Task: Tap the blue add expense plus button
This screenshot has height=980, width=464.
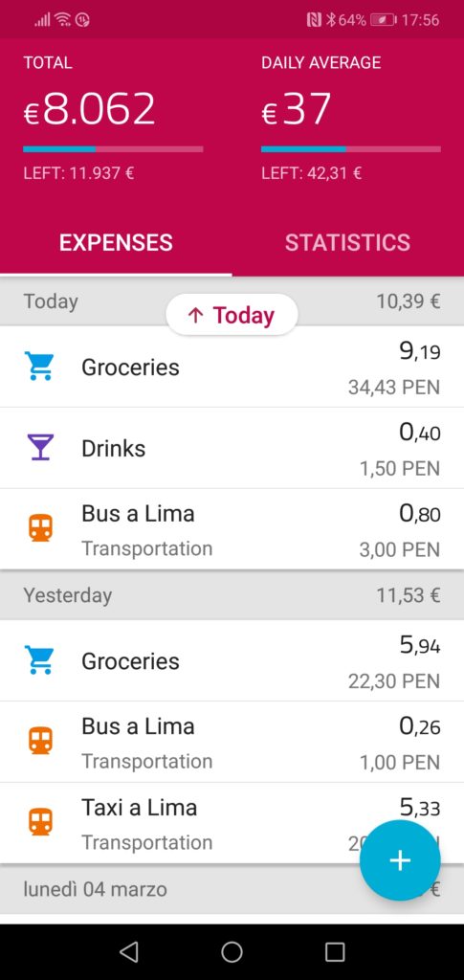Action: coord(400,860)
